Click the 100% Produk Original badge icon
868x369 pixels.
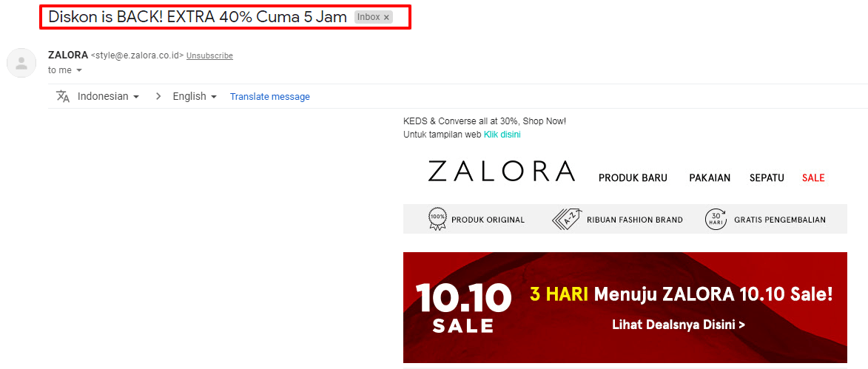coord(437,219)
